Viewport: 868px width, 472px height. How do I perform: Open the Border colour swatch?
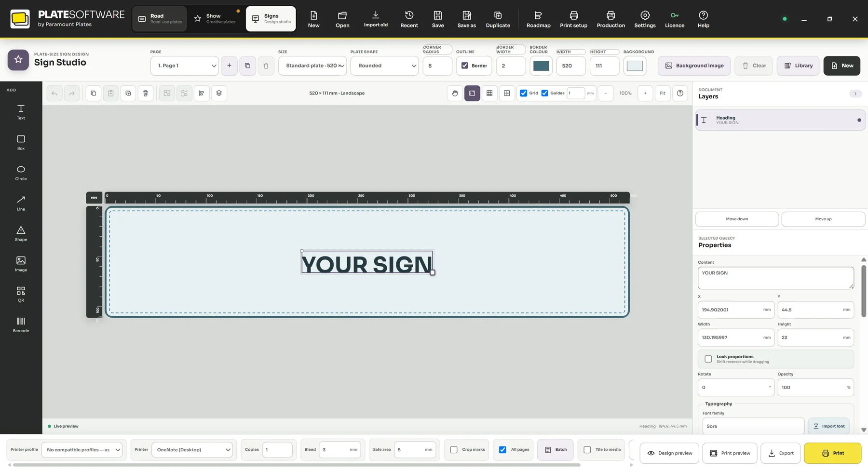click(541, 66)
